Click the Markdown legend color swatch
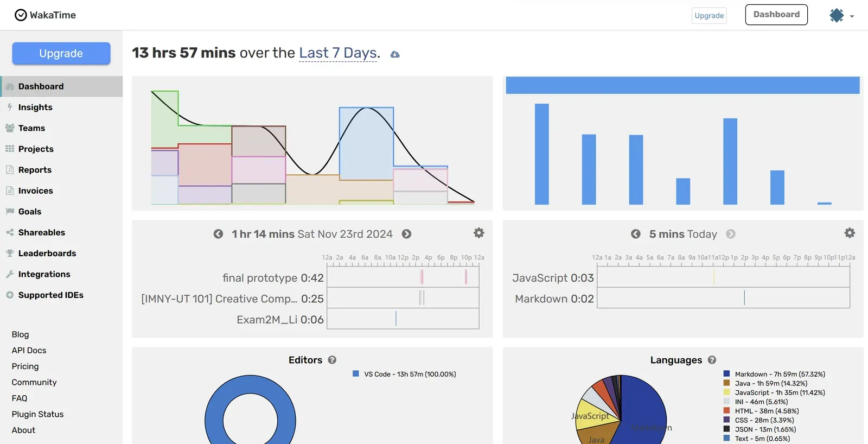The width and height of the screenshot is (868, 444). pyautogui.click(x=726, y=373)
